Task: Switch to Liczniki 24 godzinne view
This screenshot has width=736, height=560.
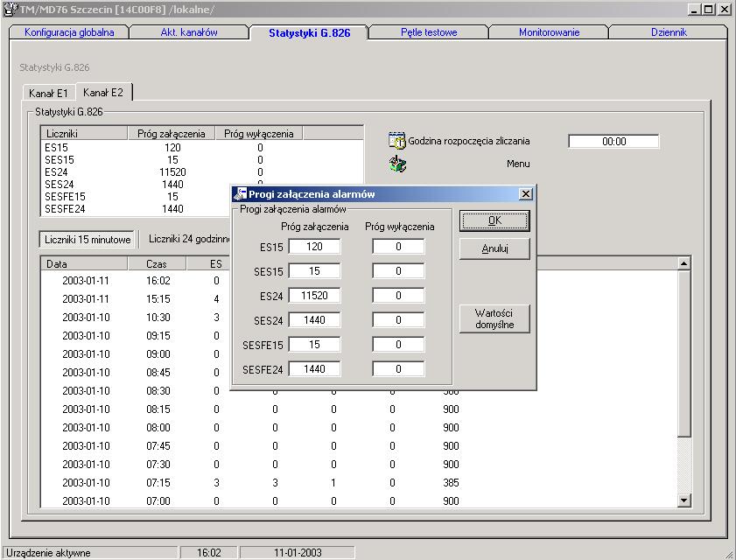Action: pos(189,239)
